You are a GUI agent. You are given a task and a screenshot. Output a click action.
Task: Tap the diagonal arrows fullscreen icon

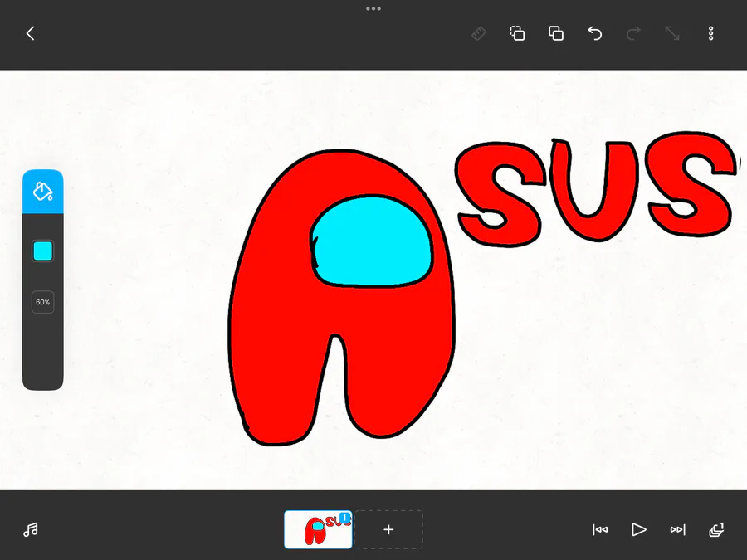click(672, 33)
